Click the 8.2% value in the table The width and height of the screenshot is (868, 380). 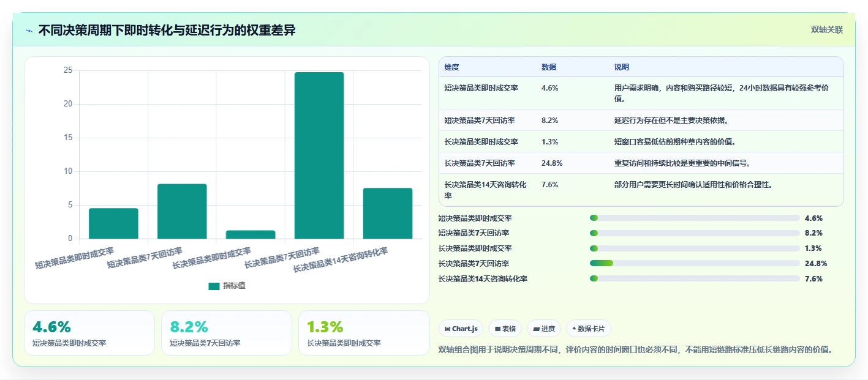(x=549, y=121)
